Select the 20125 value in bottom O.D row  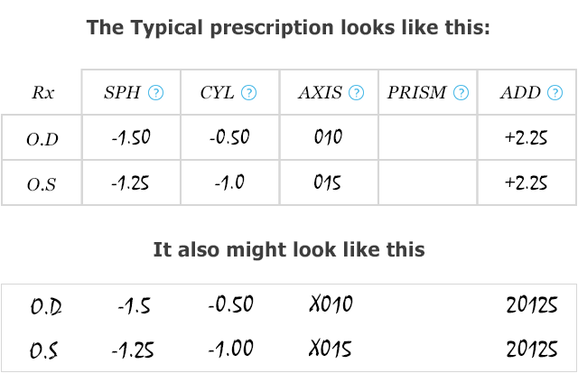pos(532,305)
